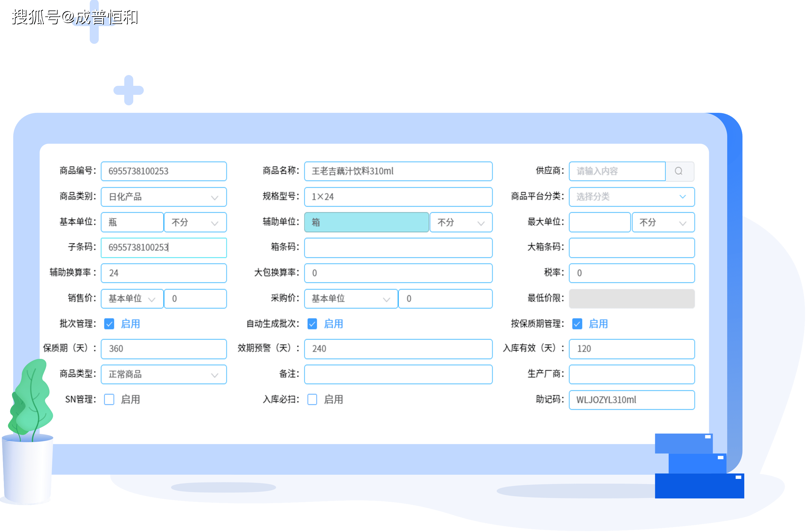The image size is (807, 532).
Task: Click the empty 箱条码 input field
Action: tap(398, 248)
